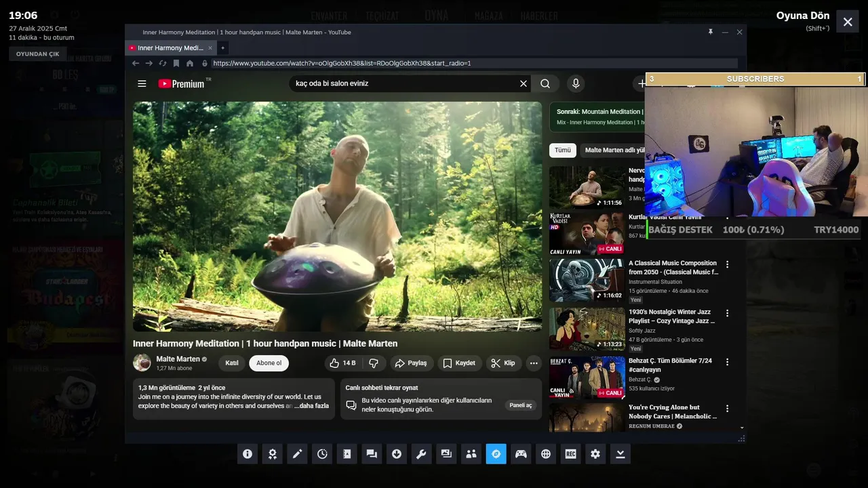The width and height of the screenshot is (868, 488).
Task: Click the collapse-toolbar download-bar icon
Action: tap(620, 454)
